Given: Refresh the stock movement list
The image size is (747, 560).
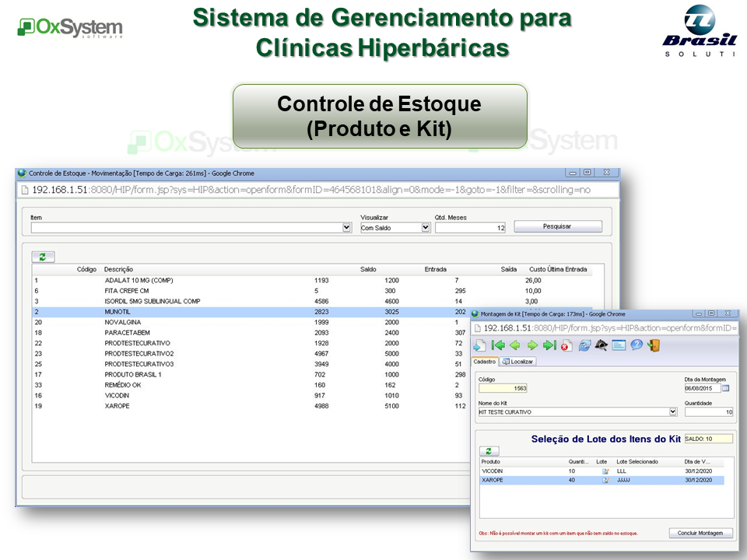Looking at the screenshot, I should coord(43,256).
